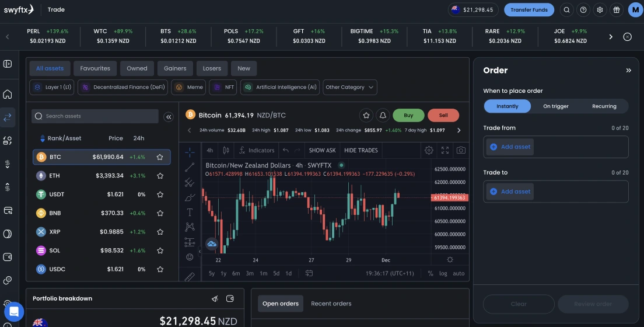This screenshot has height=327, width=644.
Task: Select the trend line drawing tool
Action: pyautogui.click(x=190, y=167)
